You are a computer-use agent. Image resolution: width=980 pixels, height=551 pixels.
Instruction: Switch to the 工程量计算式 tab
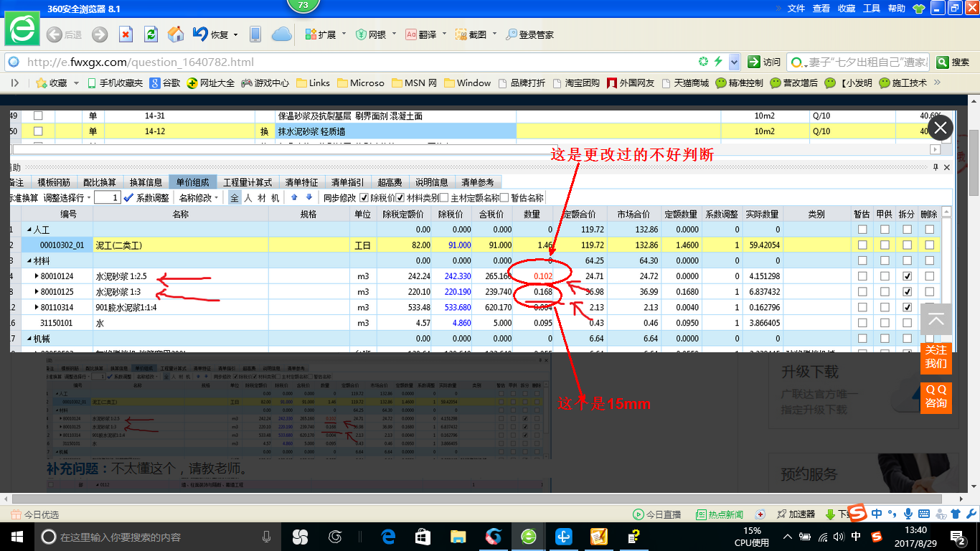point(248,182)
